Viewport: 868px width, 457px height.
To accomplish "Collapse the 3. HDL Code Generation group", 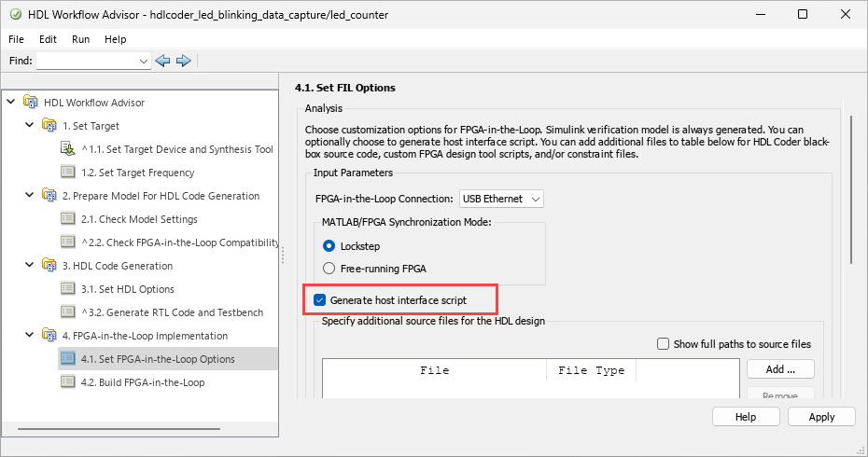I will [x=29, y=265].
